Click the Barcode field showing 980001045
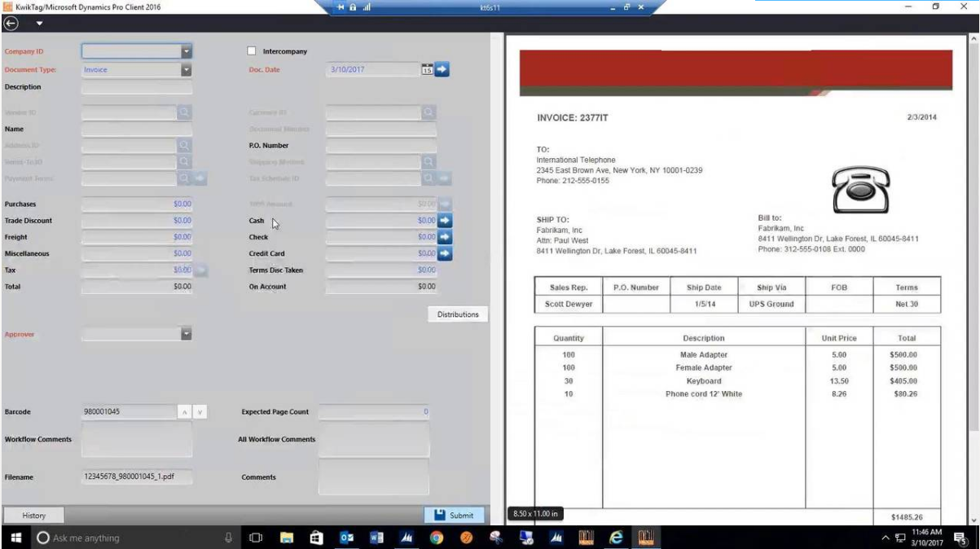This screenshot has width=980, height=549. pos(129,412)
